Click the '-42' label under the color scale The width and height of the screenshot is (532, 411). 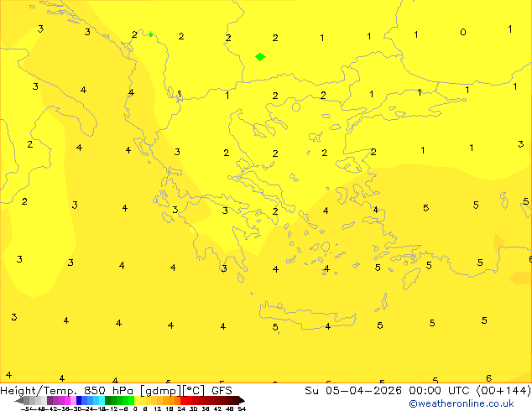pos(52,408)
